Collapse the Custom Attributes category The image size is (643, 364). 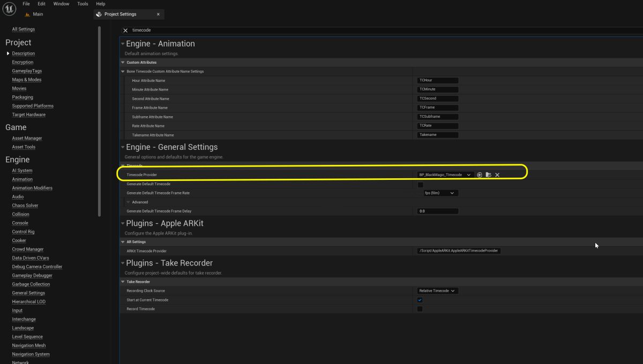(x=123, y=63)
